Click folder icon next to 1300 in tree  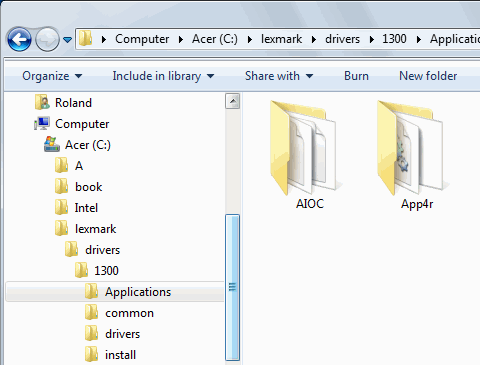[x=82, y=270]
